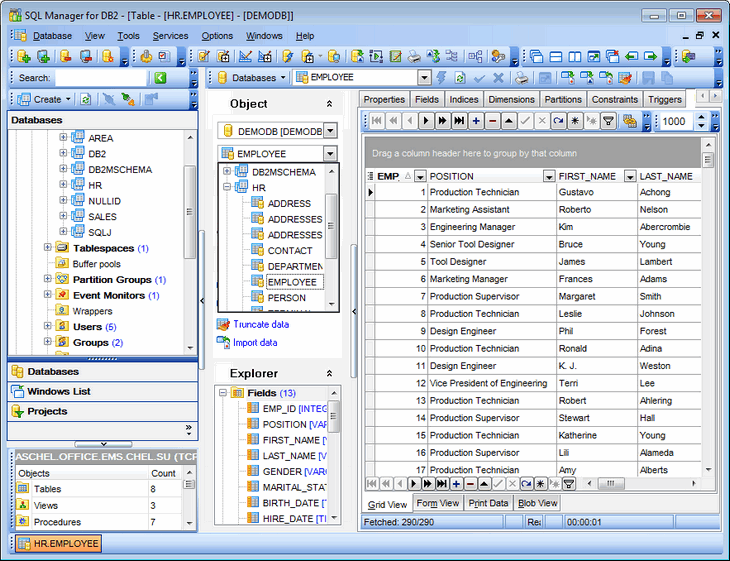Collapse the Object panel chevron
Viewport: 730px width, 561px height.
329,104
